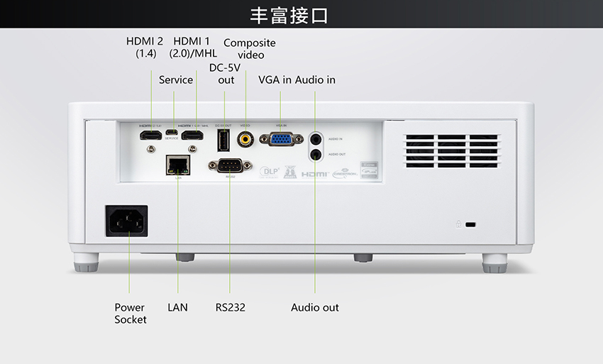Click the Audio in jack
603x364 pixels.
316,138
